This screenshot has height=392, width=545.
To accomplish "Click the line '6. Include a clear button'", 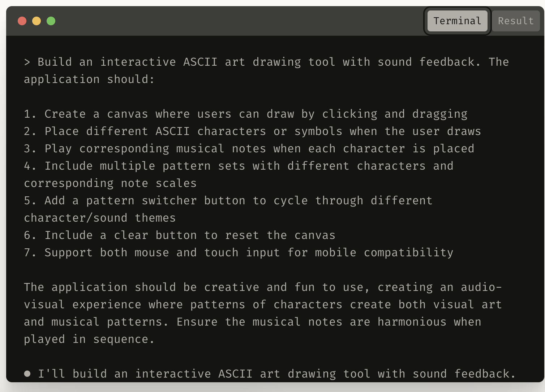I will [x=180, y=235].
